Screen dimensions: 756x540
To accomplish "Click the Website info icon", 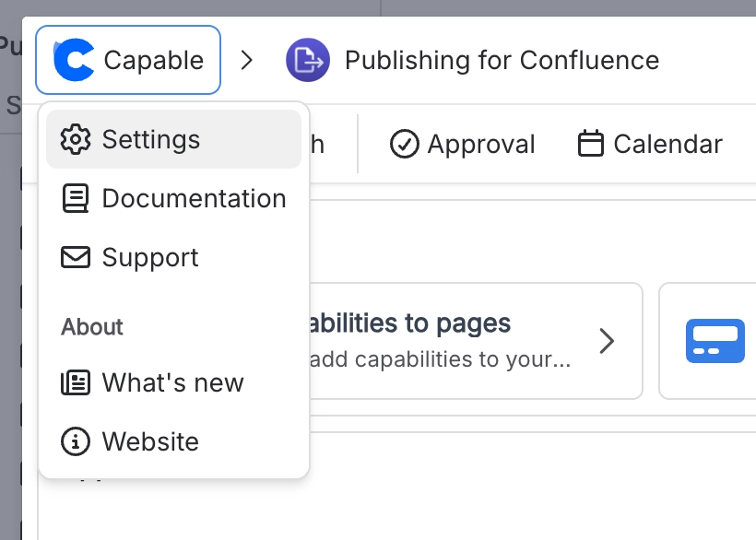I will [77, 441].
